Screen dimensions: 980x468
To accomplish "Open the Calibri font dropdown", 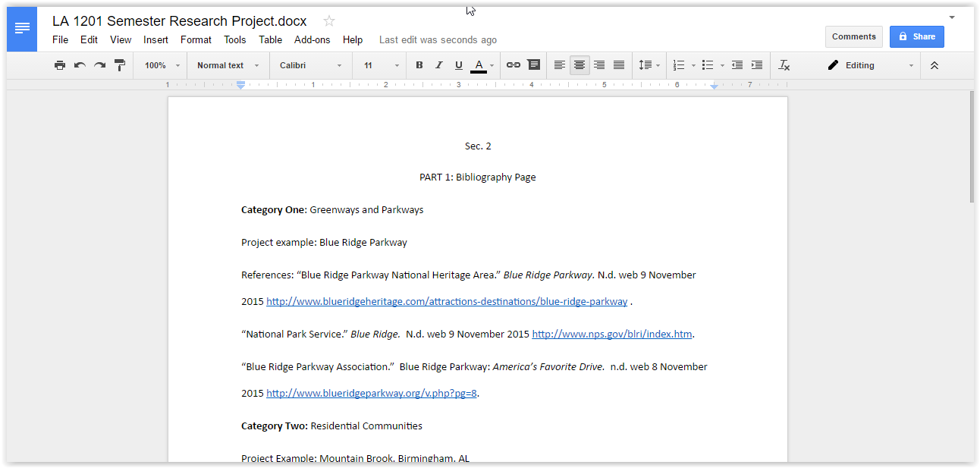I will pos(310,65).
